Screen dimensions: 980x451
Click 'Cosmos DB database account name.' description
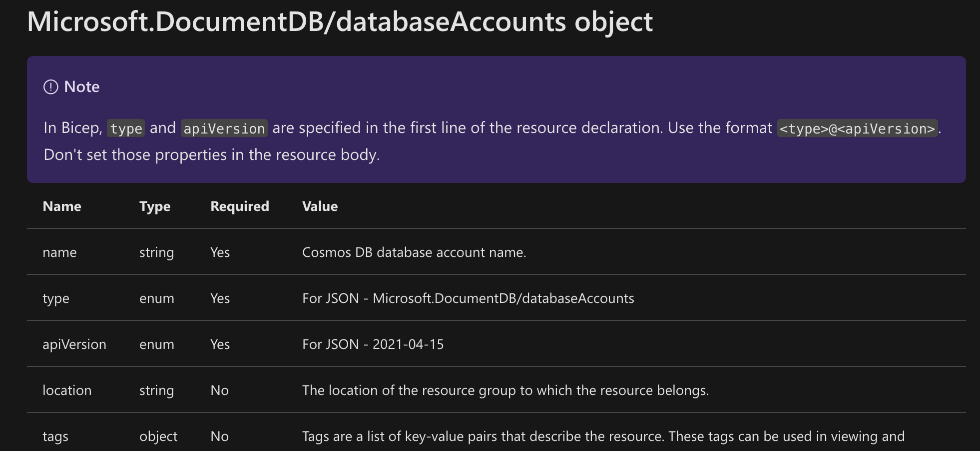tap(414, 252)
